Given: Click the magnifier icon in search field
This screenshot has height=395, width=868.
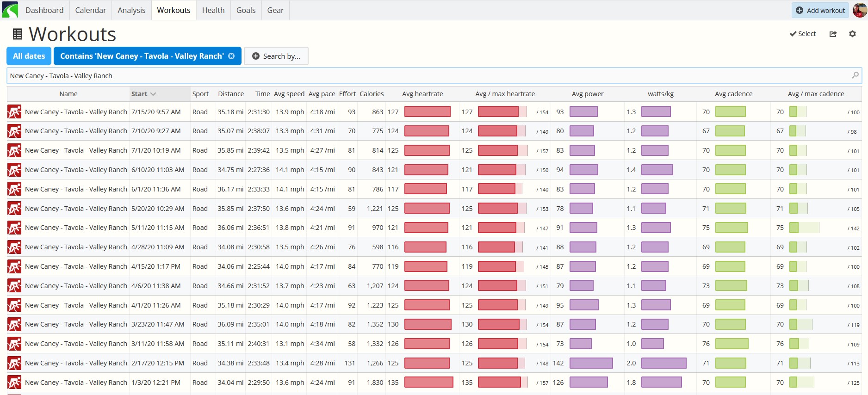Looking at the screenshot, I should [x=855, y=75].
